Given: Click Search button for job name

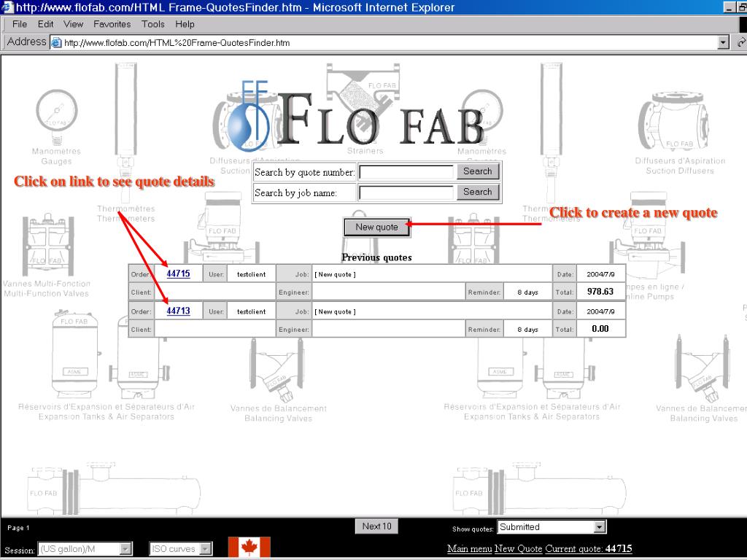Looking at the screenshot, I should click(x=477, y=192).
